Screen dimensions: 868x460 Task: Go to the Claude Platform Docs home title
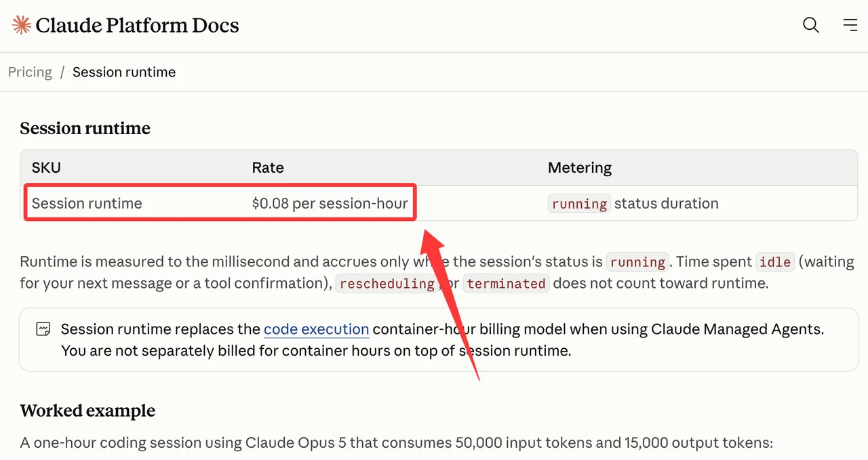[137, 26]
